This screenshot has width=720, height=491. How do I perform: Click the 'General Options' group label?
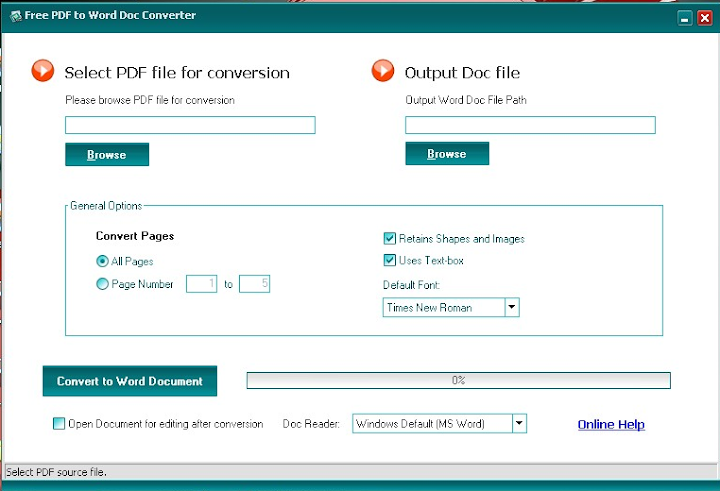click(x=106, y=206)
